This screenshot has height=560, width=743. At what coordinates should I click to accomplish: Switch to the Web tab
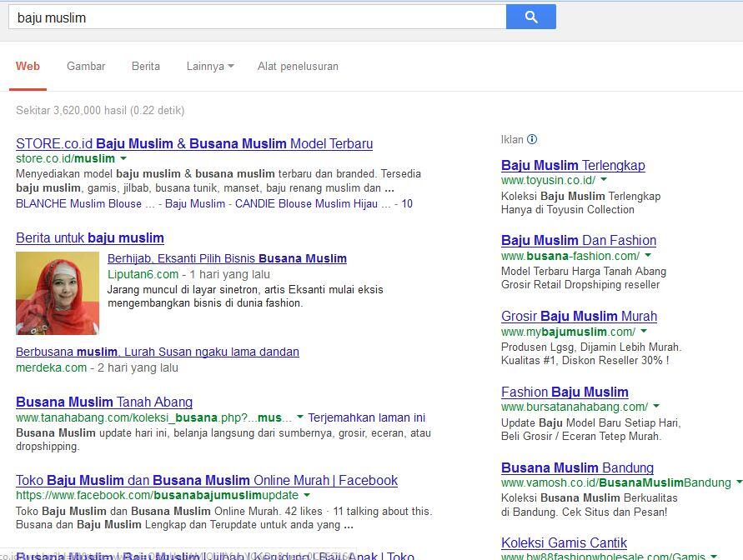click(x=28, y=67)
